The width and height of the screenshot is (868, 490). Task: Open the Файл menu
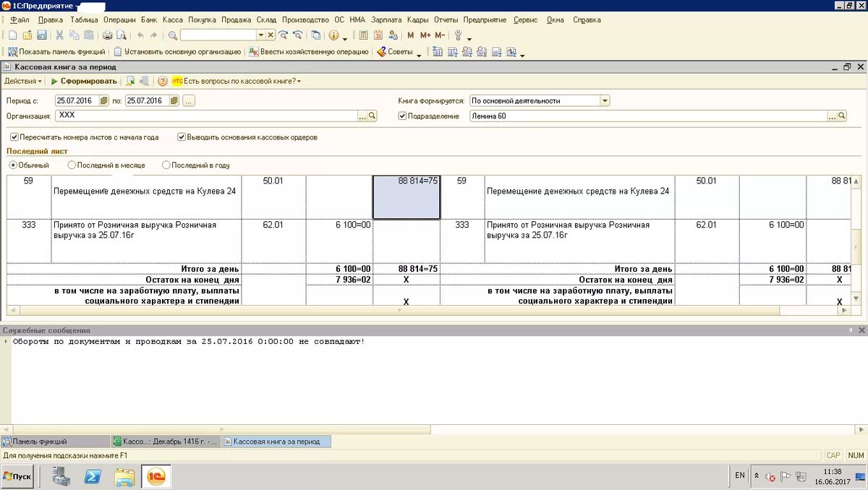20,20
